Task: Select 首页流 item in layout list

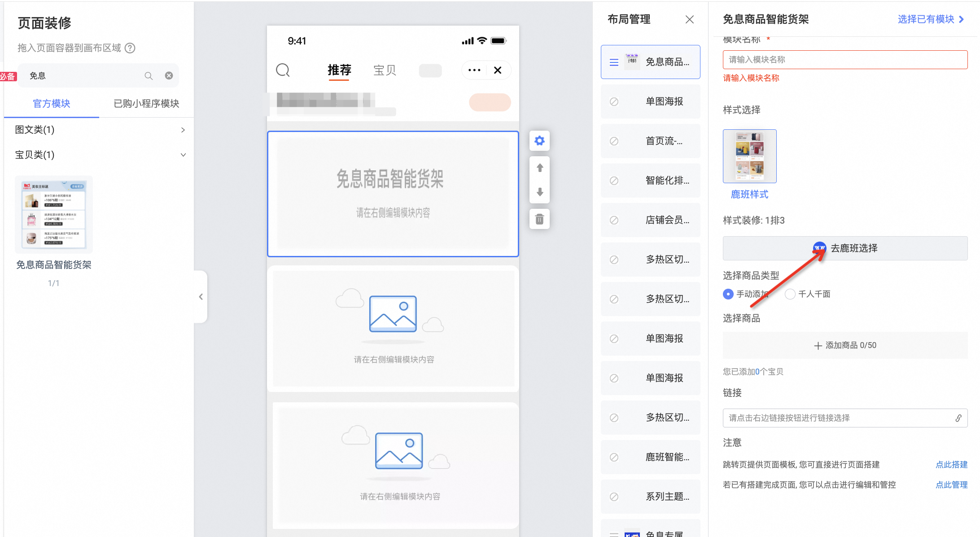Action: click(x=650, y=141)
